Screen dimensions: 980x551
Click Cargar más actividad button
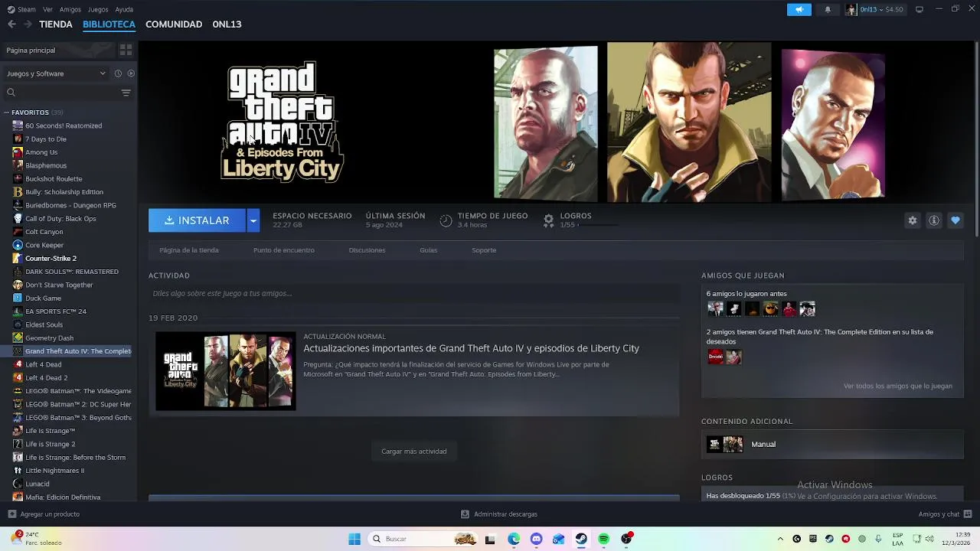414,452
